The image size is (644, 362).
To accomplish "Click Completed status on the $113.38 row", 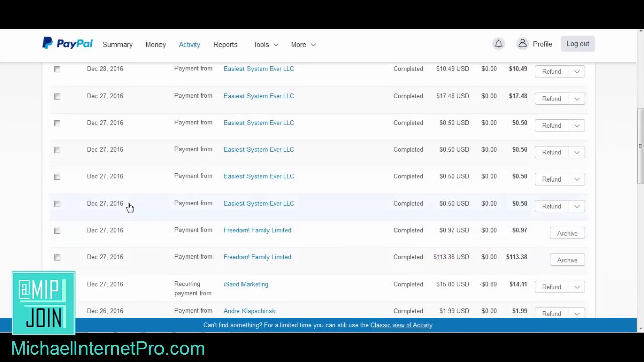I will pos(408,257).
